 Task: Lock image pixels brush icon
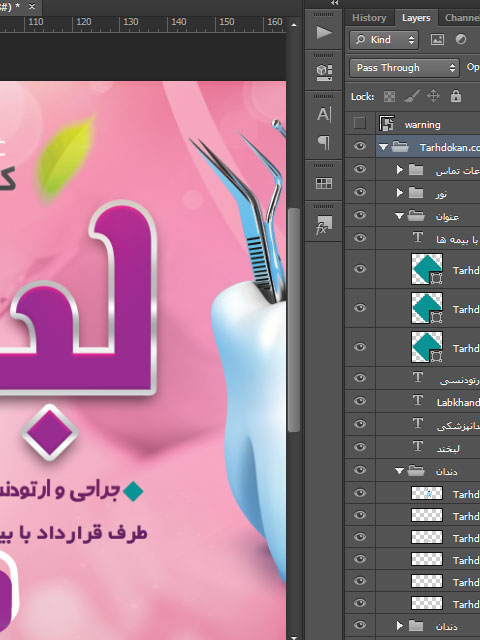pos(411,97)
